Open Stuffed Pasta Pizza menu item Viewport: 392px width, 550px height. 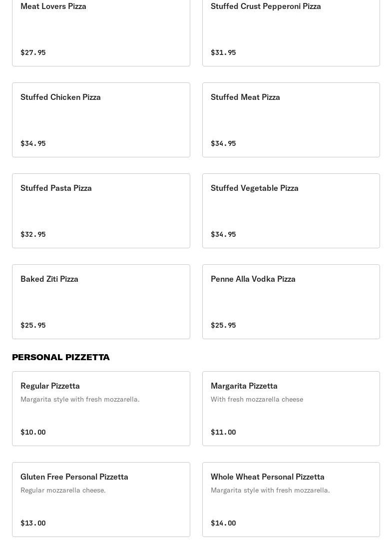tap(101, 211)
